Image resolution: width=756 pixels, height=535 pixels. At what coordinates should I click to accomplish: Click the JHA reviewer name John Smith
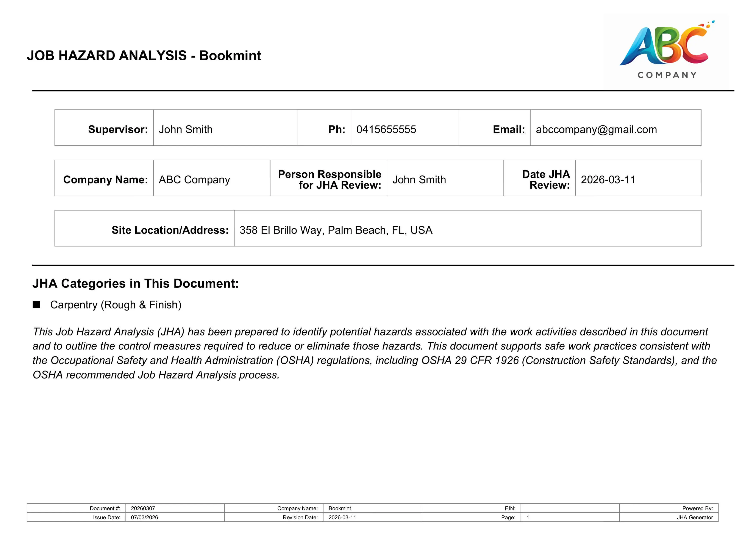(419, 180)
